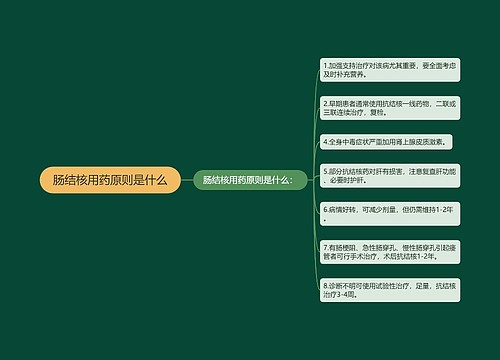Screen dimensions: 500x360
Task: Click node 2.早期患者通常使用抗结核一线药物
Action: pyautogui.click(x=390, y=108)
